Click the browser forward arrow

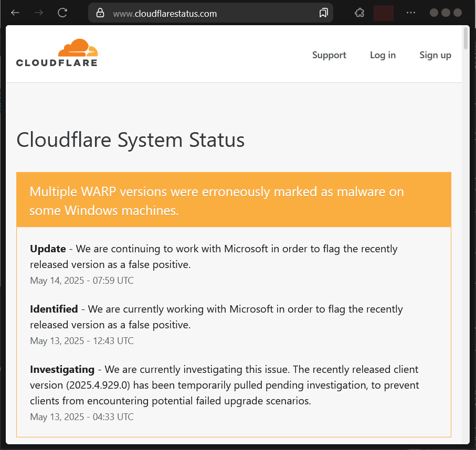(x=39, y=13)
